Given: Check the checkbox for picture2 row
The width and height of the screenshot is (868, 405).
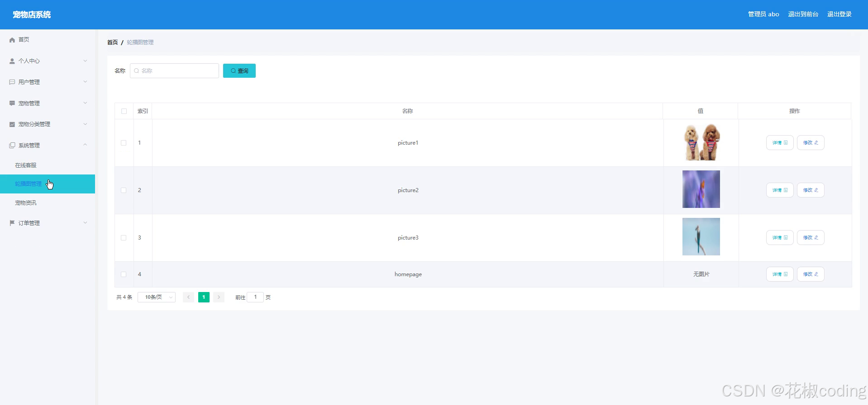Looking at the screenshot, I should click(x=124, y=190).
